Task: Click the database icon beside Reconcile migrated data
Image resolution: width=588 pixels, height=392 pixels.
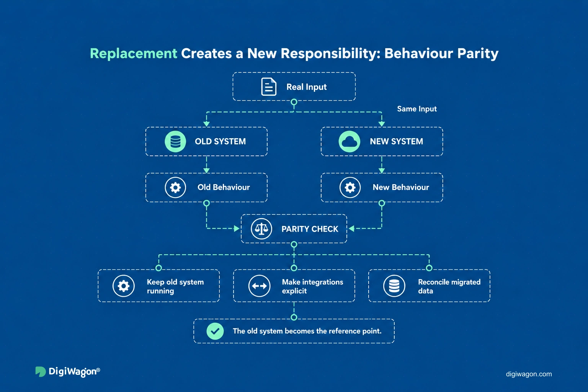Action: tap(394, 286)
